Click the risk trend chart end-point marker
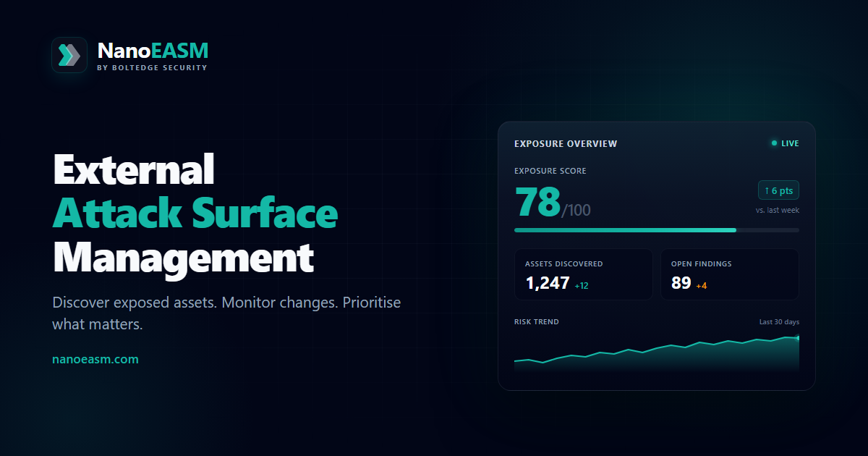Viewport: 868px width, 456px height. tap(798, 338)
